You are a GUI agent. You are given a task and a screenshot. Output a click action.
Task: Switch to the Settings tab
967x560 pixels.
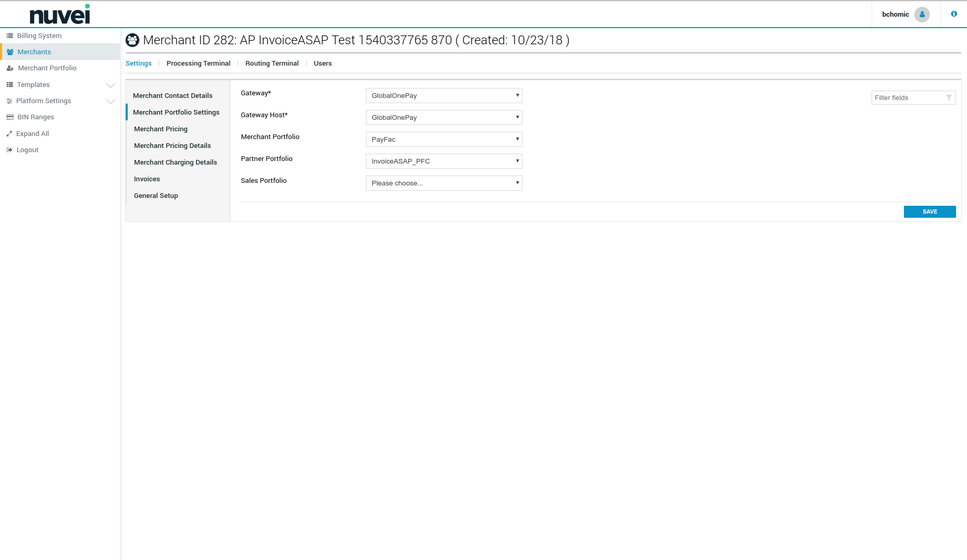[x=139, y=64]
